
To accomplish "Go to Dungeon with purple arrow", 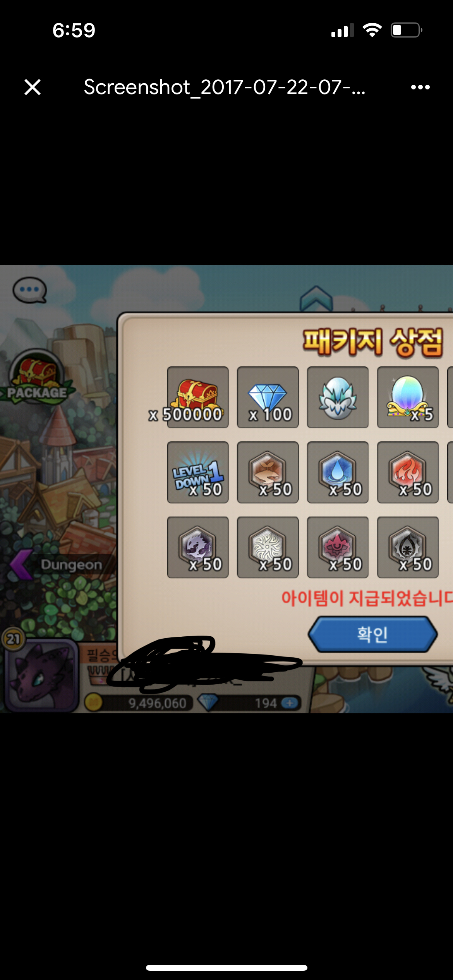I will [56, 564].
